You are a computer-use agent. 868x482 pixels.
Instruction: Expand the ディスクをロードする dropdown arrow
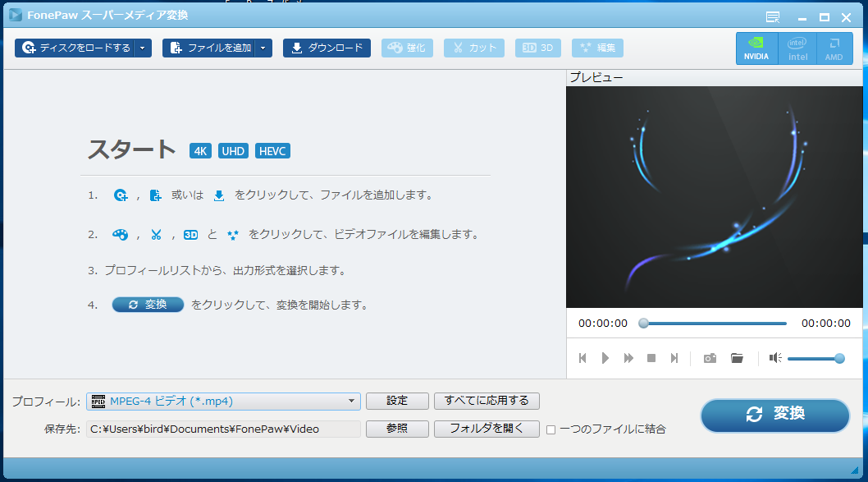coord(144,48)
